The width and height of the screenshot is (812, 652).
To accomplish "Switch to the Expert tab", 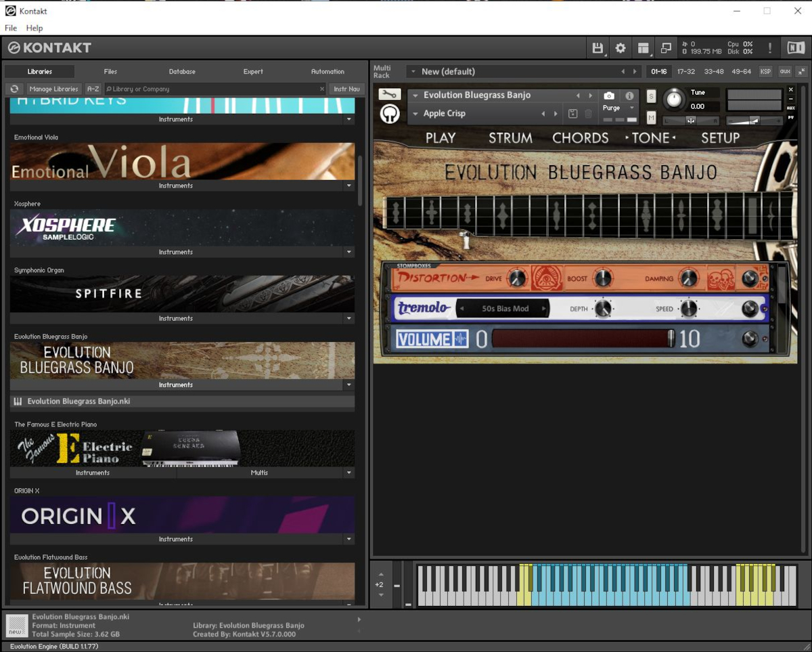I will [253, 71].
